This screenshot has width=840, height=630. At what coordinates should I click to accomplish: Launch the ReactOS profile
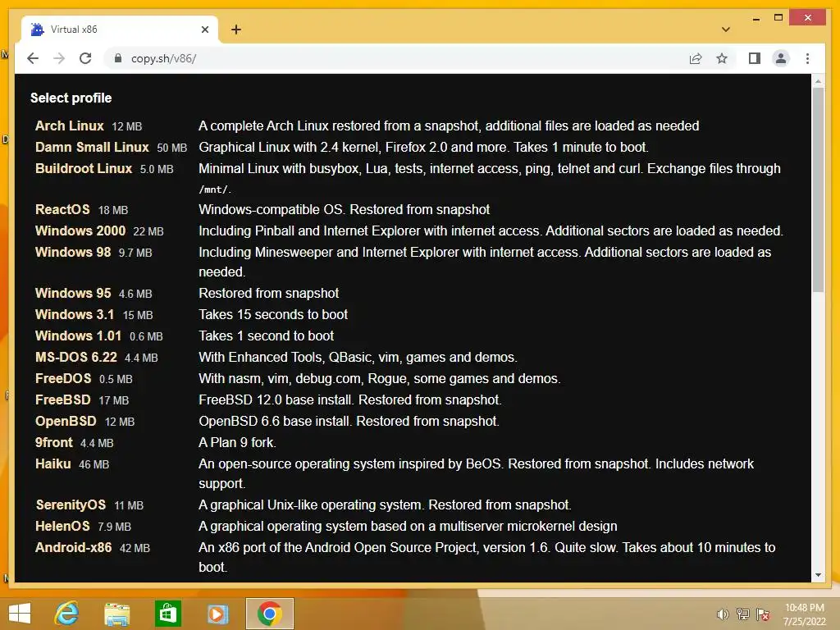point(62,209)
